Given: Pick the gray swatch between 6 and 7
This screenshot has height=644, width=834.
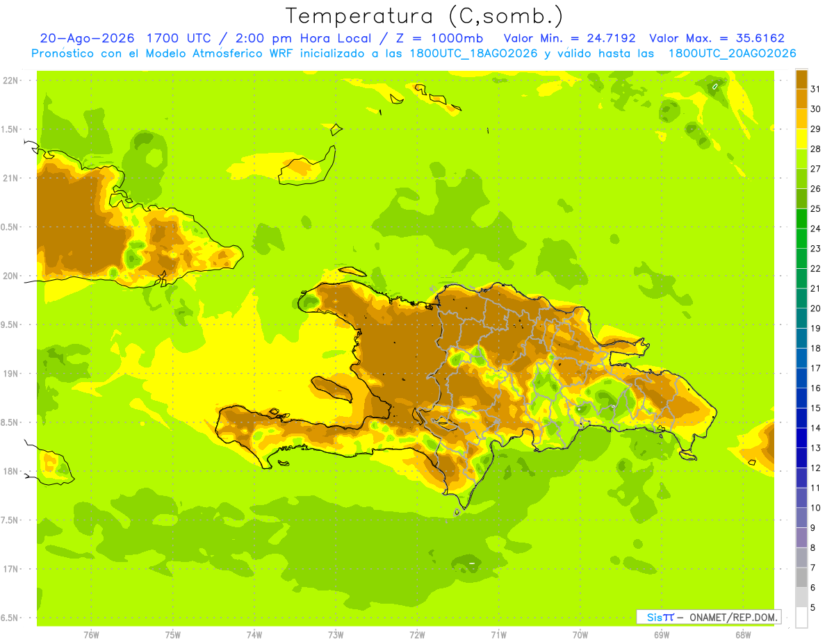Looking at the screenshot, I should click(801, 577).
